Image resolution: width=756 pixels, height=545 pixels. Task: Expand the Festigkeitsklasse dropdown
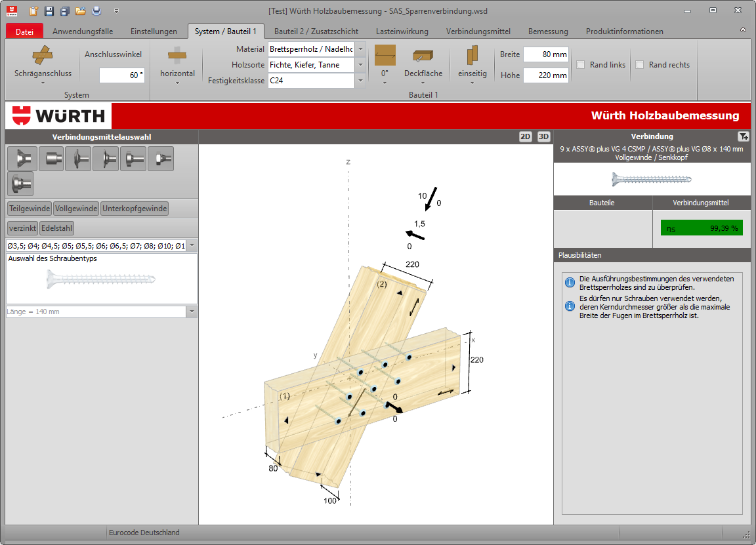[x=361, y=81]
